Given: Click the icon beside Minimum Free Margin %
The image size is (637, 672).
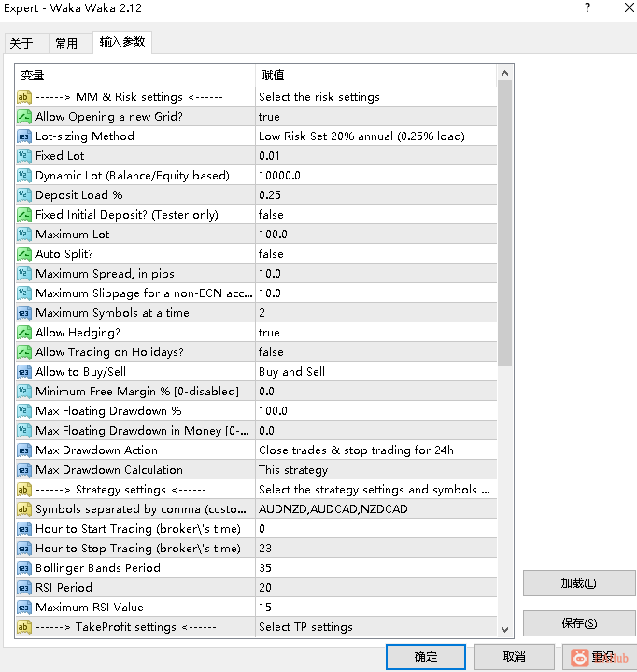Looking at the screenshot, I should click(24, 392).
